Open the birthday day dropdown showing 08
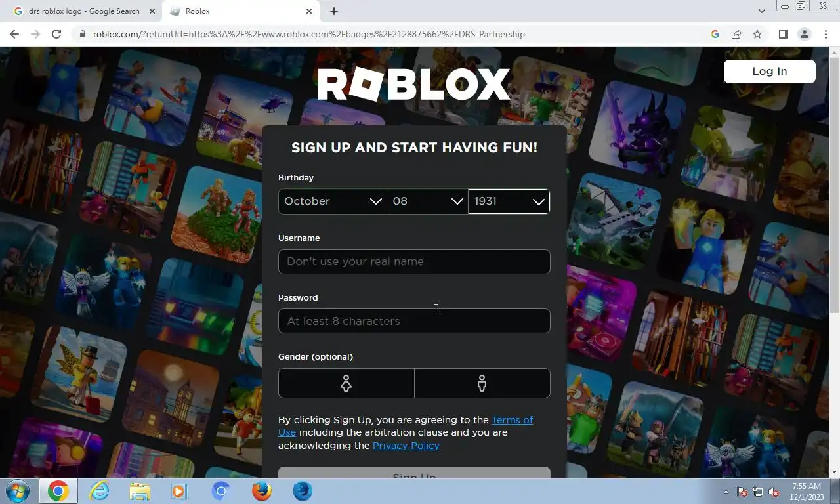The image size is (840, 504). tap(427, 201)
